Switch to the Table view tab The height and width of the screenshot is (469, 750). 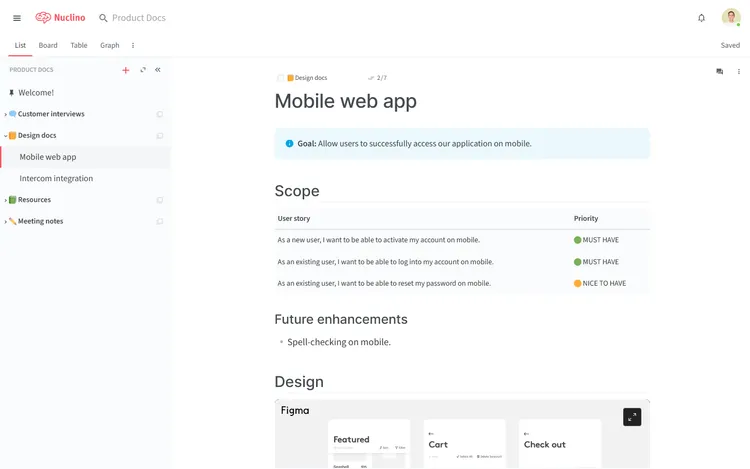(79, 45)
